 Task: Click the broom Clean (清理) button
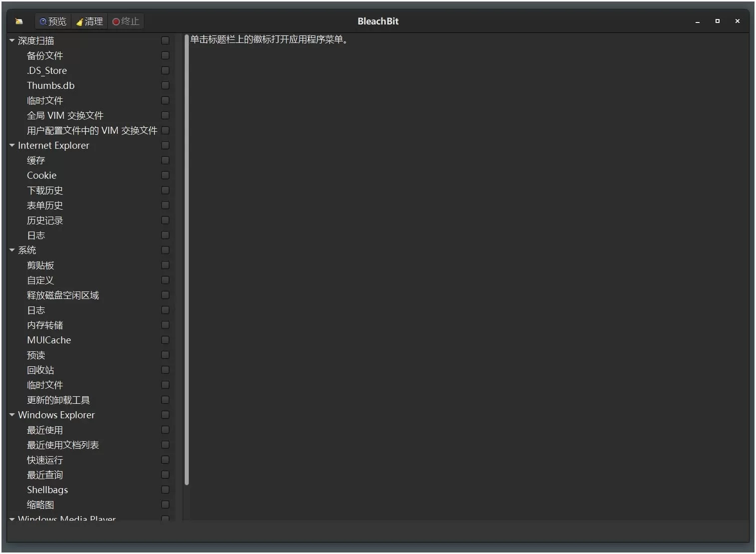tap(89, 21)
